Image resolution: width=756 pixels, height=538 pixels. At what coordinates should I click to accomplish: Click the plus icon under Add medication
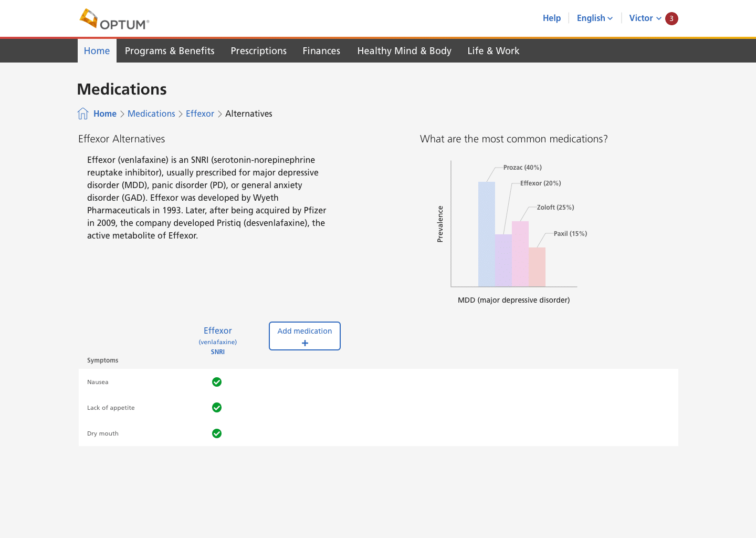(305, 343)
